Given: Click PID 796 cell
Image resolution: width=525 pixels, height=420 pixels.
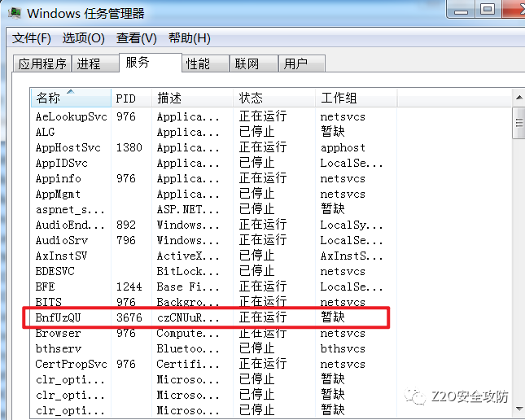Looking at the screenshot, I should [x=126, y=240].
